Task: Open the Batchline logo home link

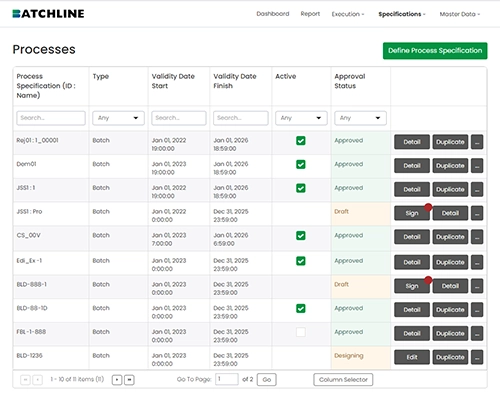Action: [x=48, y=14]
